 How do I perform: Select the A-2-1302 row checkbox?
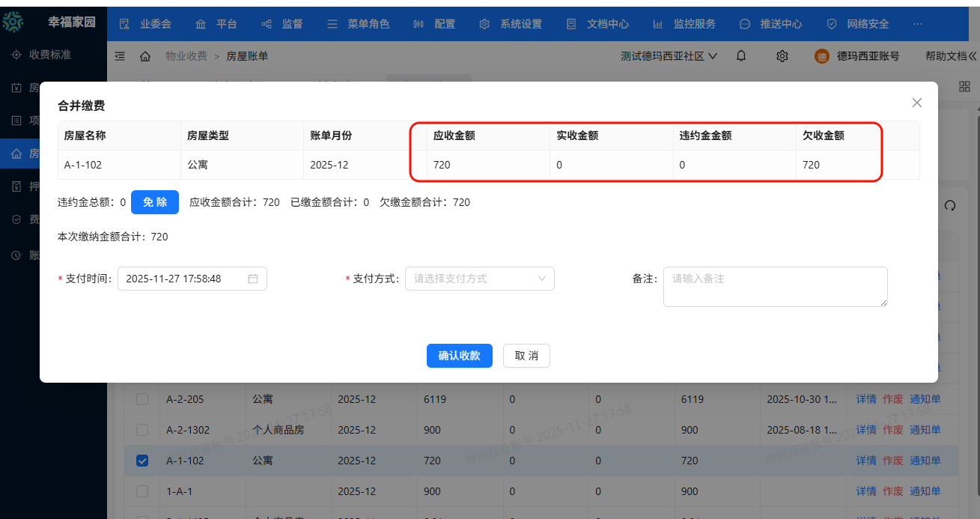142,430
